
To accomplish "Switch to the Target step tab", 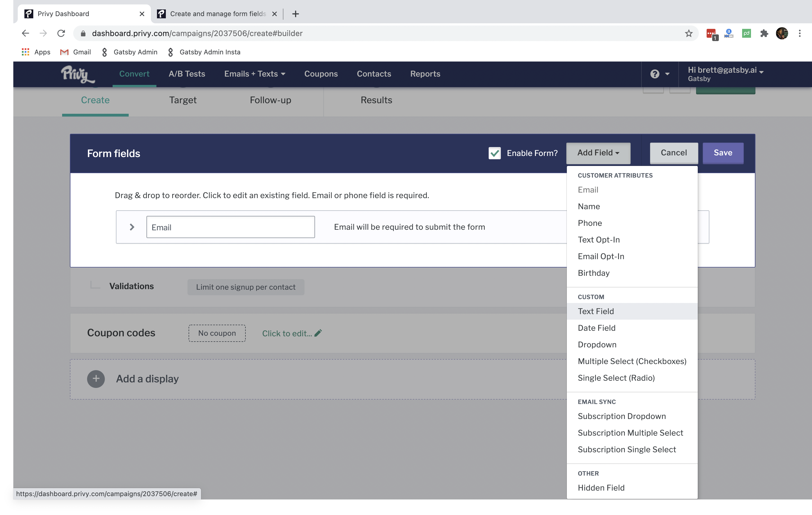I will pyautogui.click(x=183, y=100).
